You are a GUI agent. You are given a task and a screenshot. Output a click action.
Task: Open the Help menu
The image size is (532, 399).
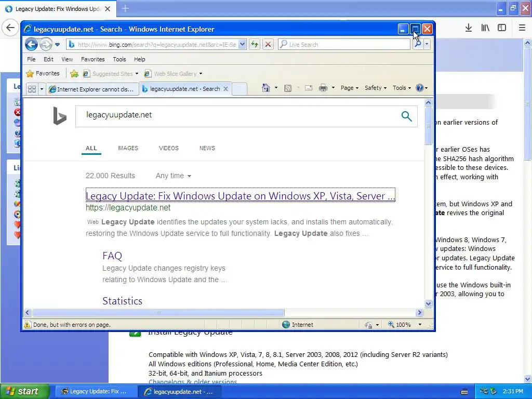tap(139, 59)
